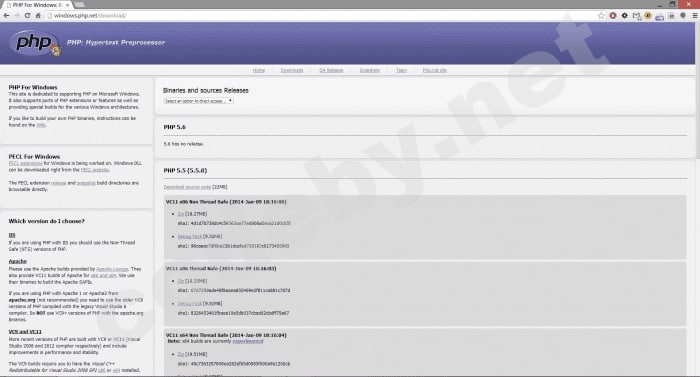This screenshot has height=377, width=700.
Task: Open the red octagon extension icon
Action: pos(612,16)
